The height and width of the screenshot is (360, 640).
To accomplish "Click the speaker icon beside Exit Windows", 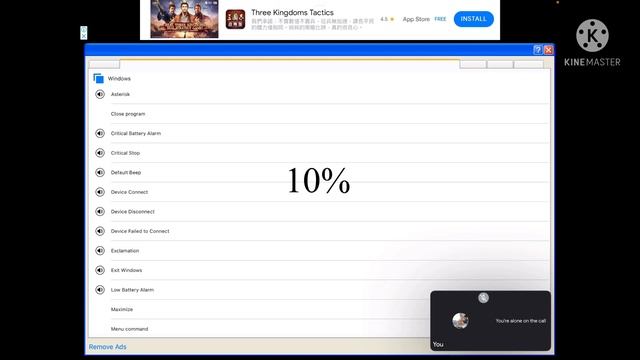I will pyautogui.click(x=100, y=270).
